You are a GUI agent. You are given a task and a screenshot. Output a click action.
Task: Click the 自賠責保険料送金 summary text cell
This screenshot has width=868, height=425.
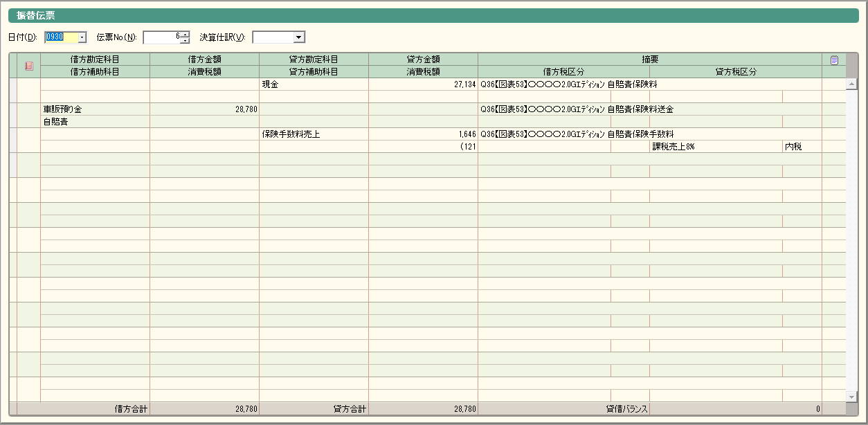tap(649, 109)
